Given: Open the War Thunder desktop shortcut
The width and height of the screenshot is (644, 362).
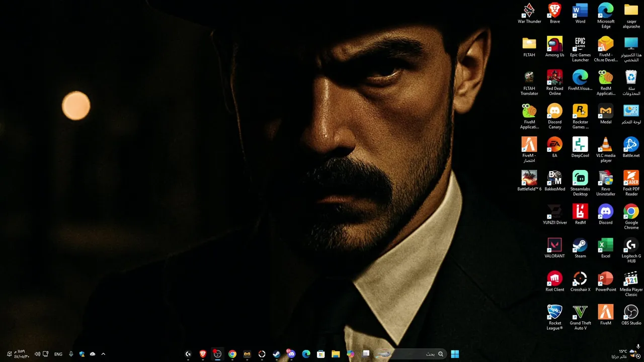Looking at the screenshot, I should pyautogui.click(x=529, y=13).
